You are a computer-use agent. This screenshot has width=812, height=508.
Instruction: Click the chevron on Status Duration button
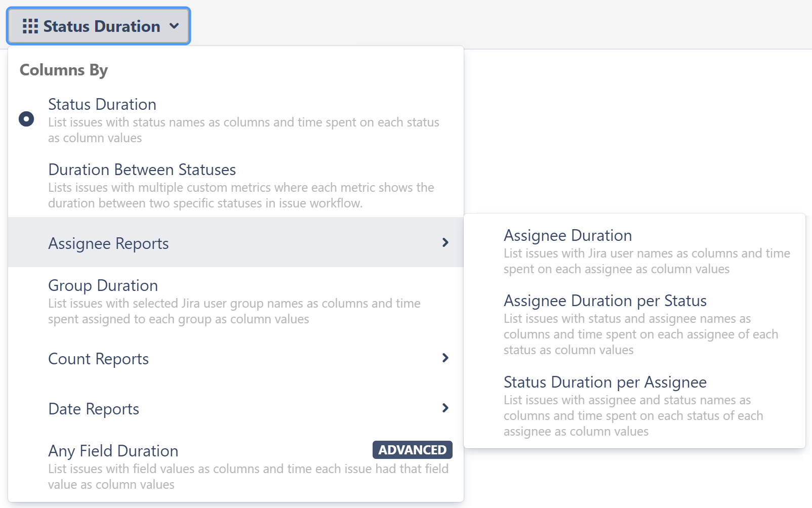(174, 26)
